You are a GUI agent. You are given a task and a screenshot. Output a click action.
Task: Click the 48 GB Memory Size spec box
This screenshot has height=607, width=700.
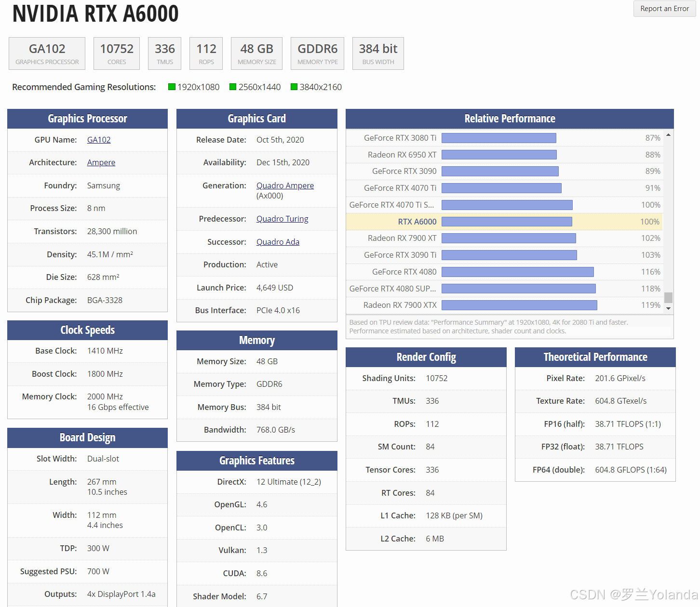257,53
